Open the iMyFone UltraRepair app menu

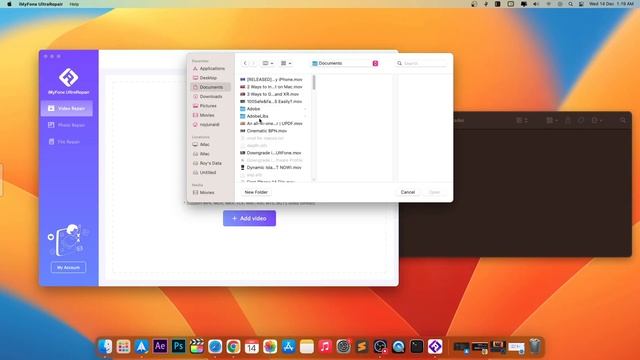coord(41,4)
